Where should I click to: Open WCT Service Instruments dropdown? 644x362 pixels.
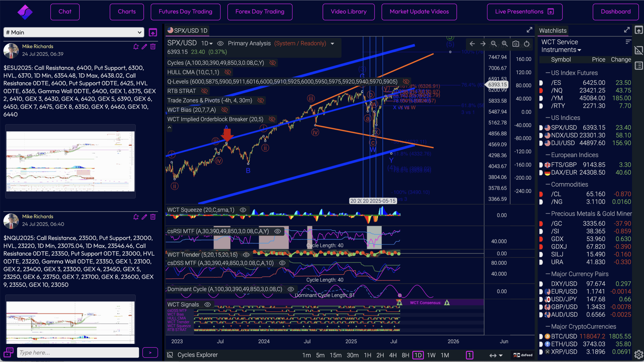561,46
